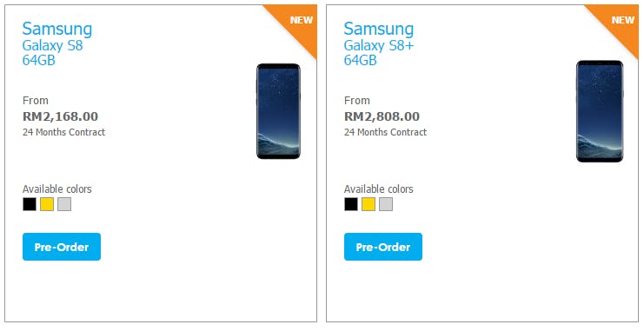Open the Galaxy S8 phone image
The image size is (644, 331).
click(278, 111)
